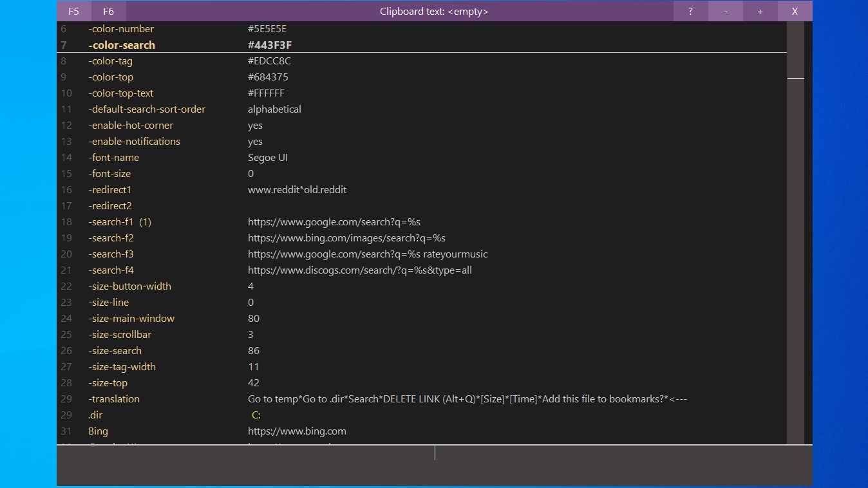Select the .dir tag
Viewport: 868px width, 488px height.
[95, 415]
